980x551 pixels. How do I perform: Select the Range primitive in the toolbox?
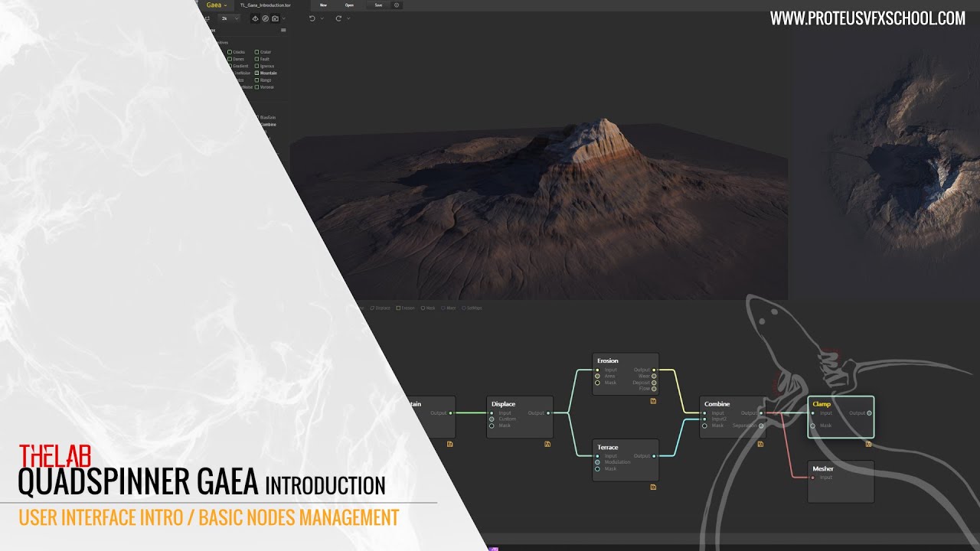(263, 80)
